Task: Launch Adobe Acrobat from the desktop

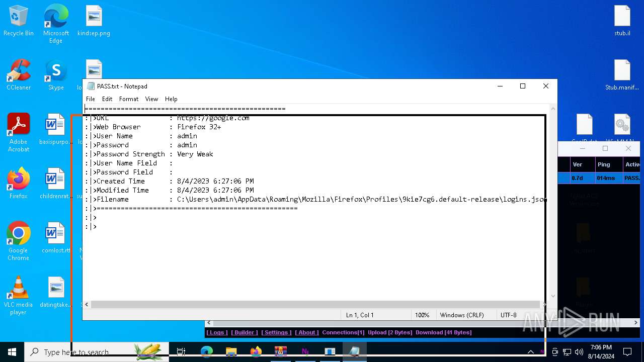Action: point(19,133)
